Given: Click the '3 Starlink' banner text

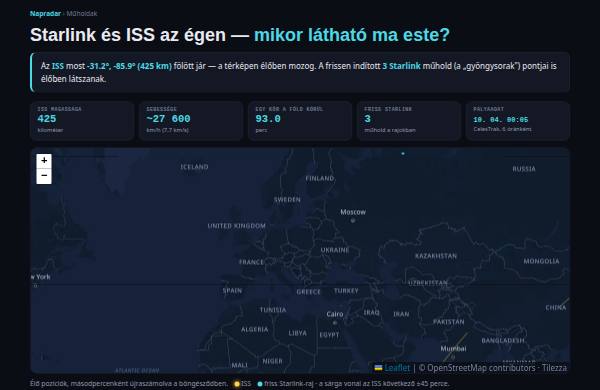Looking at the screenshot, I should tap(401, 66).
